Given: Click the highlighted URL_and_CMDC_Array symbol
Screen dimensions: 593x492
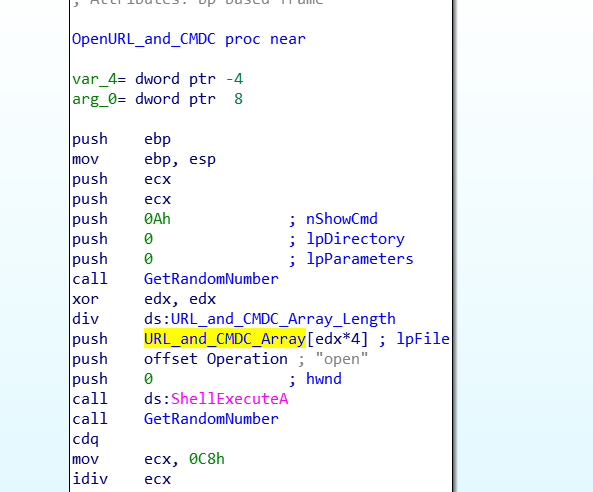Looking at the screenshot, I should click(x=225, y=339).
